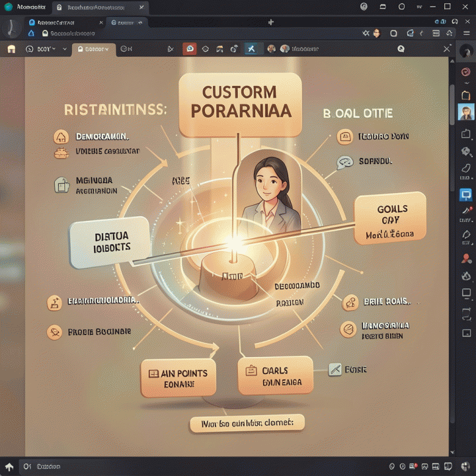Screen dimensions: 476x476
Task: Open a new tab with the plus button
Action: (x=271, y=22)
